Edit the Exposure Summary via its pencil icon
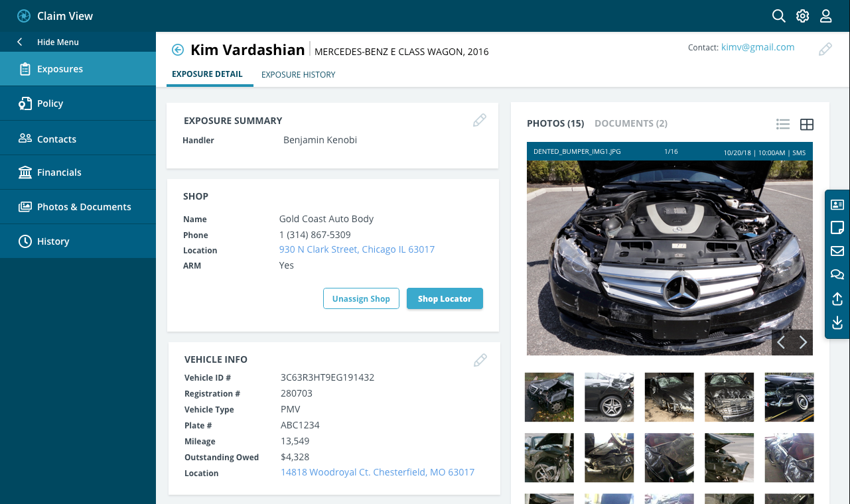Viewport: 850px width, 504px height. click(x=480, y=120)
